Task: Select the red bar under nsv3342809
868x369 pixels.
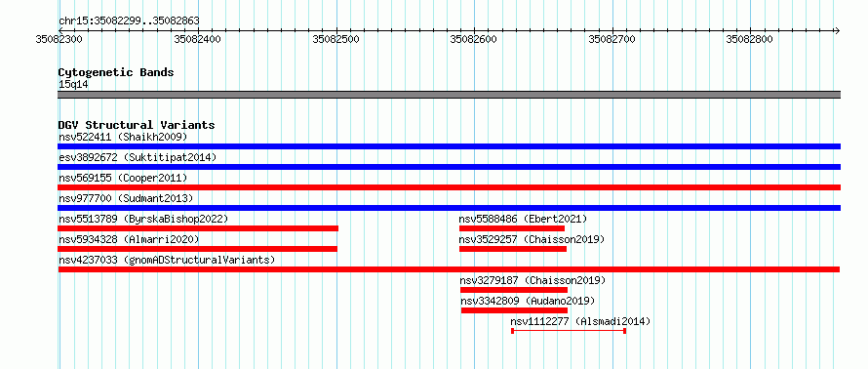Action: [514, 310]
